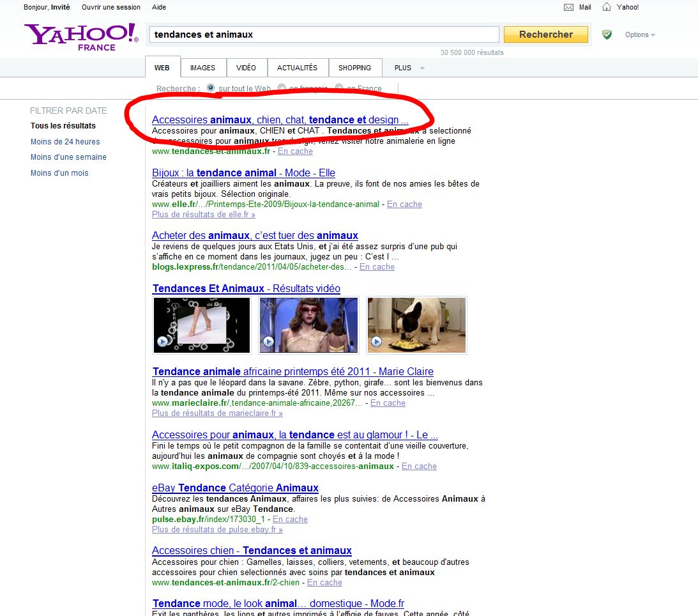
Task: Play the fashion model video result
Action: [x=268, y=341]
